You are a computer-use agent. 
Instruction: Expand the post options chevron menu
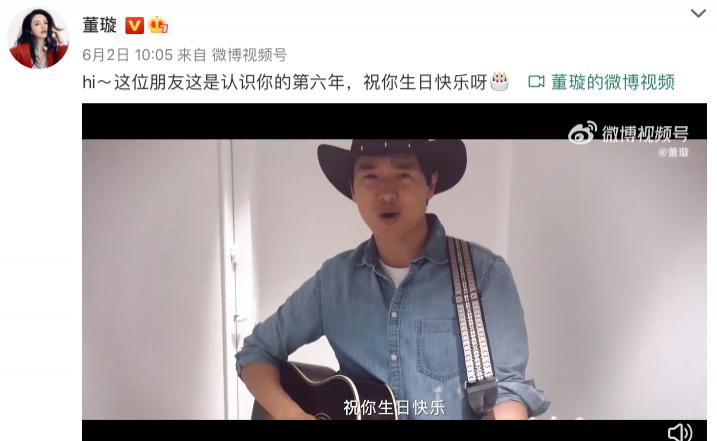pyautogui.click(x=698, y=14)
